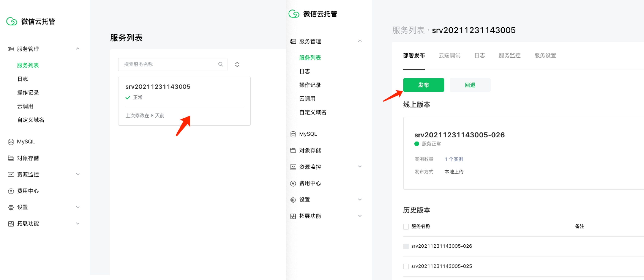Click the MySQL database icon in right panel
The image size is (644, 280).
(x=293, y=134)
